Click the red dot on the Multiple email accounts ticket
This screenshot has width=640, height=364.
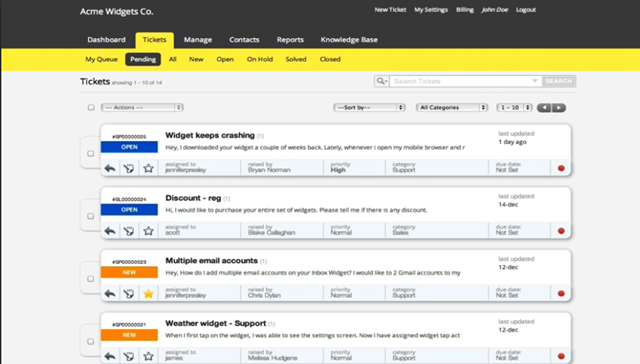point(561,293)
